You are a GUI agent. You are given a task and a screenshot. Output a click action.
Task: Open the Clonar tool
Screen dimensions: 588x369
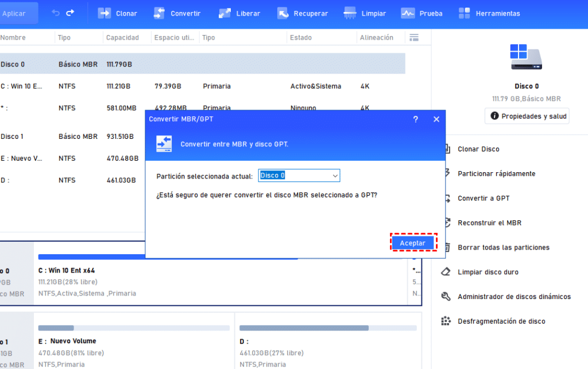click(x=117, y=14)
